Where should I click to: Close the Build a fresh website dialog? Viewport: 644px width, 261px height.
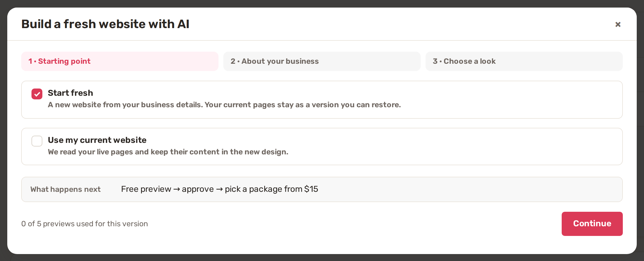618,24
